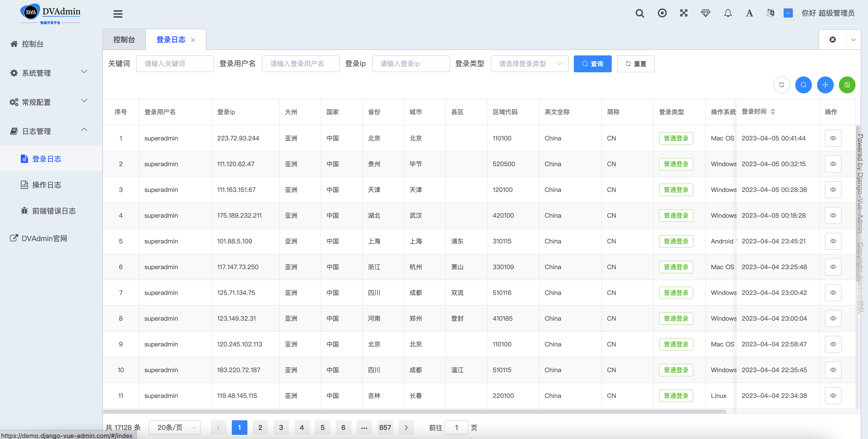Viewport: 868px width, 439px height.
Task: View details of row with IP 111.163.151.67
Action: (833, 190)
